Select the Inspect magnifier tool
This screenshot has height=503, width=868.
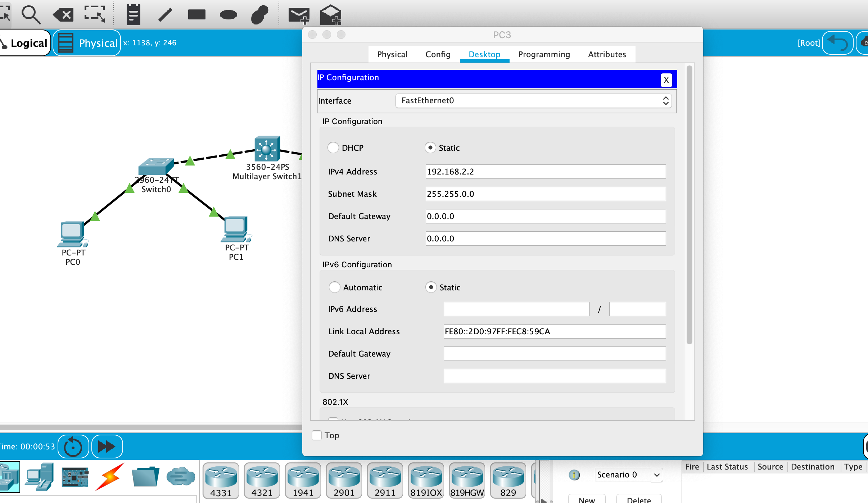pyautogui.click(x=31, y=15)
